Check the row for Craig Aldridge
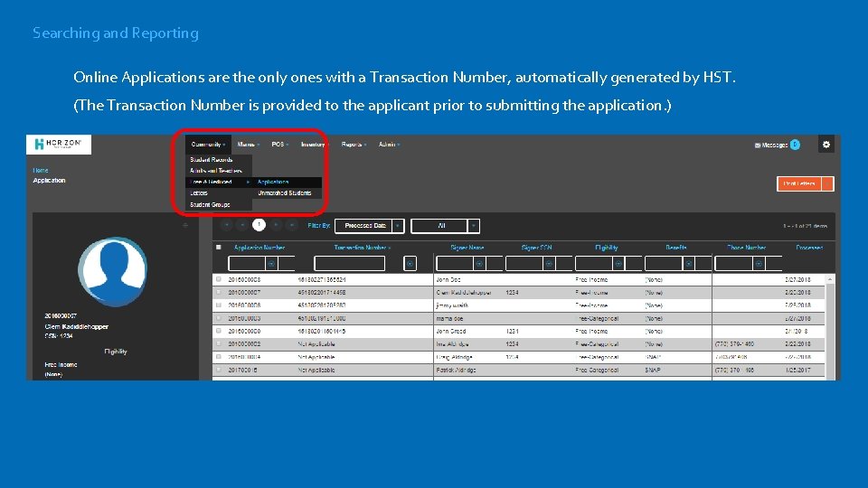Screen dimensions: 868x488 point(219,357)
